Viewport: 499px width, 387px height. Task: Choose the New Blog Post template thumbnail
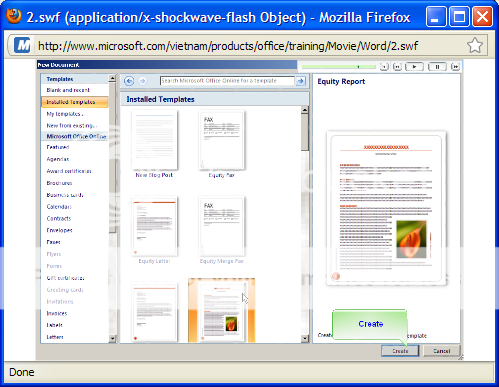pyautogui.click(x=154, y=140)
